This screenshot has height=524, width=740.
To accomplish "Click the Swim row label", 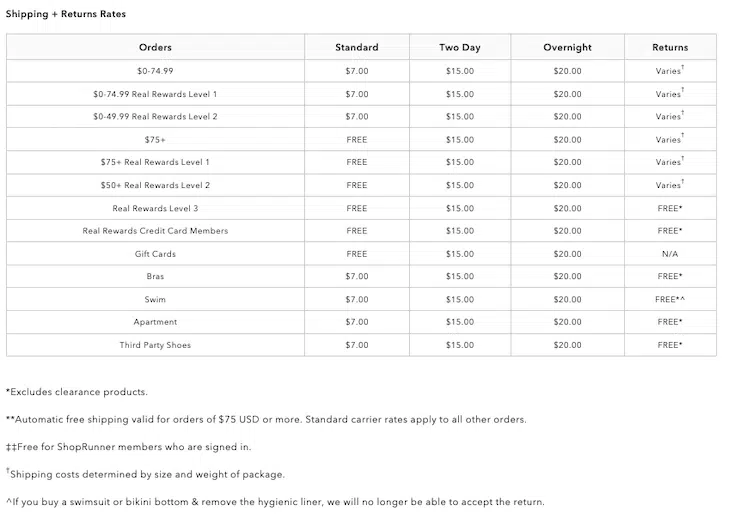I will pyautogui.click(x=155, y=299).
